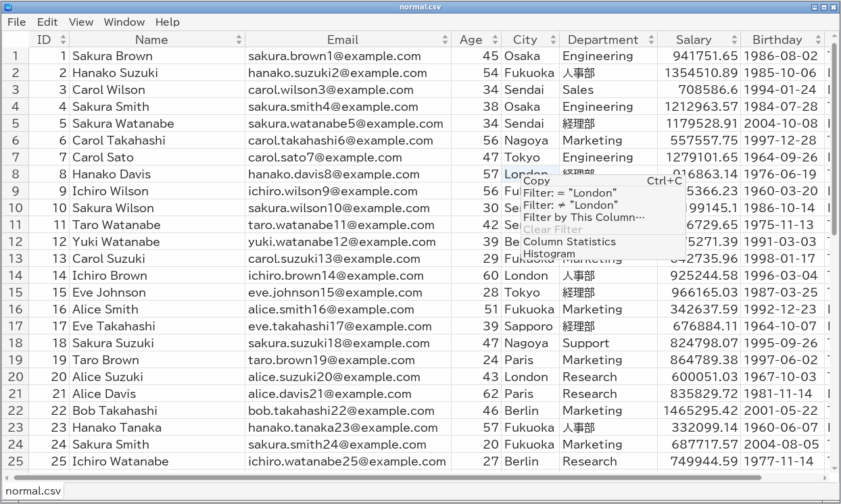
Task: Select Filter: ≠ "London" option
Action: tap(603, 205)
